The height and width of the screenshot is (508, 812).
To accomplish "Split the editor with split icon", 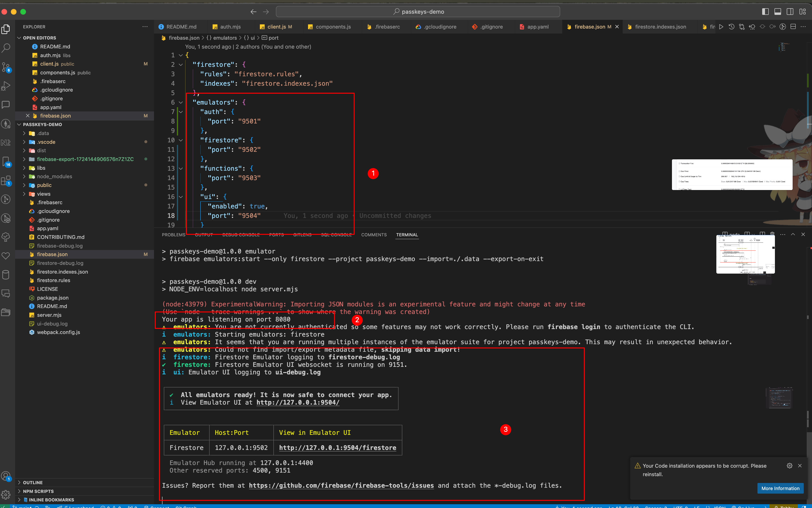I will coord(793,27).
